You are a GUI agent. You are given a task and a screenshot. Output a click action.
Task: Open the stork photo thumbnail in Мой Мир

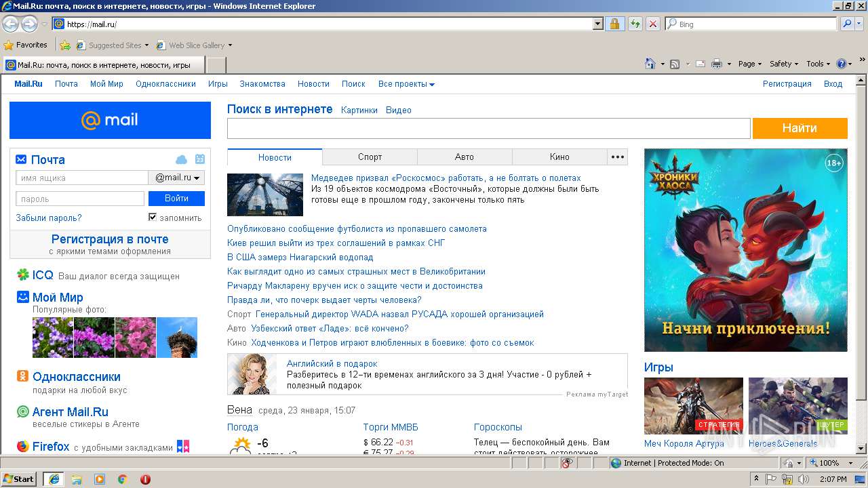(x=177, y=337)
